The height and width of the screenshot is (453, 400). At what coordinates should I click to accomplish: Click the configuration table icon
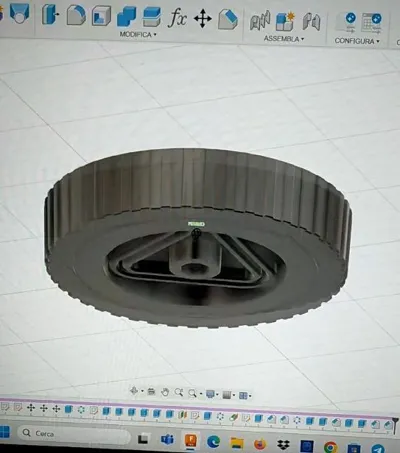(371, 23)
